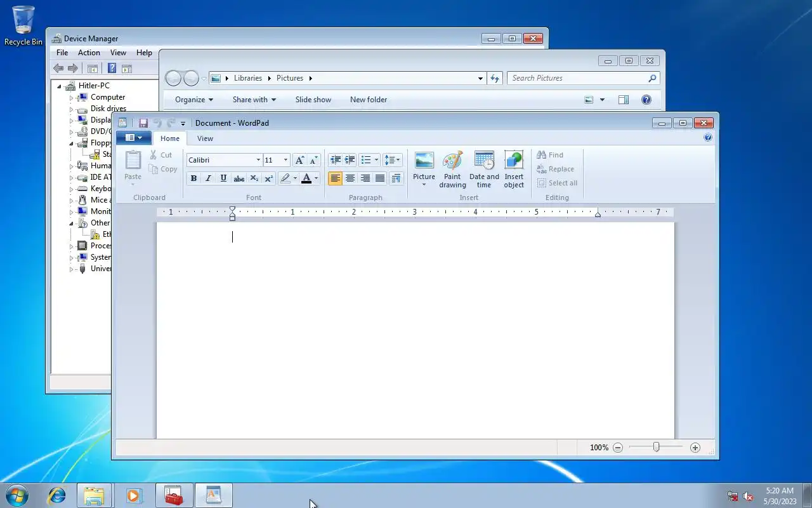Click the right indent marker on ruler
This screenshot has height=508, width=812.
click(x=598, y=215)
